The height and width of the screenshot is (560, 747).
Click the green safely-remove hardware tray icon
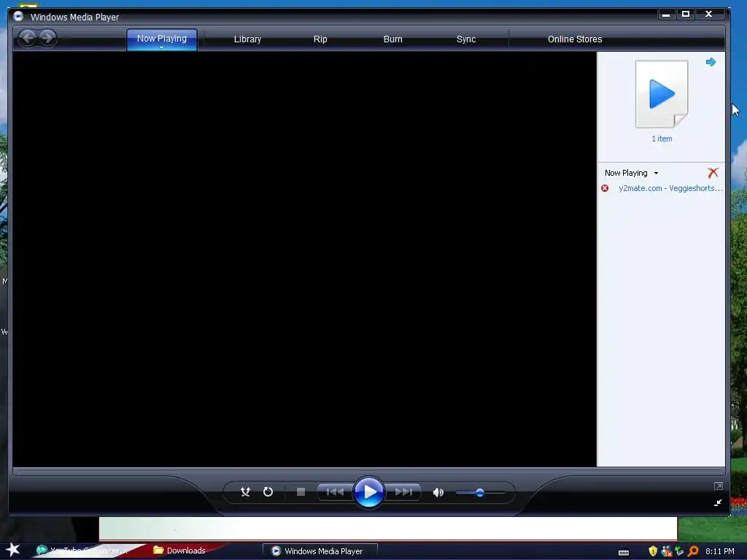(x=679, y=551)
